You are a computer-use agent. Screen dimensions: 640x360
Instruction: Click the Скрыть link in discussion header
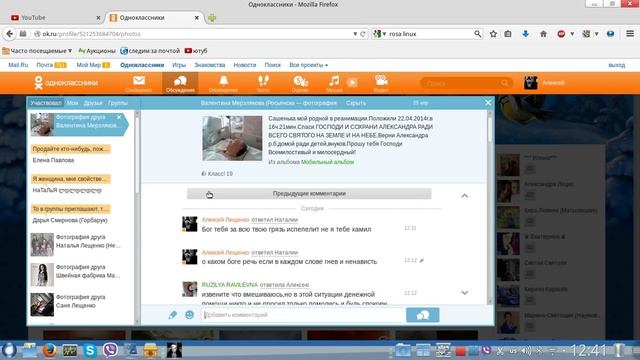pos(356,103)
